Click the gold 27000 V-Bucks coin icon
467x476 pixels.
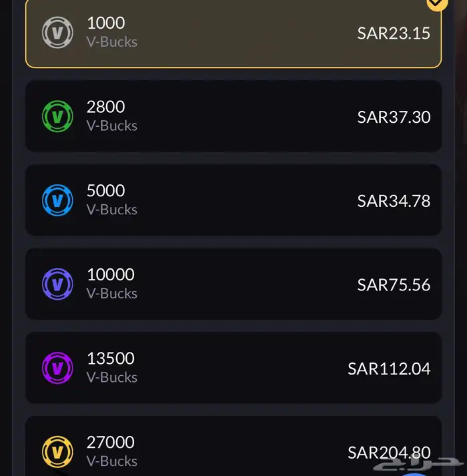click(x=57, y=452)
